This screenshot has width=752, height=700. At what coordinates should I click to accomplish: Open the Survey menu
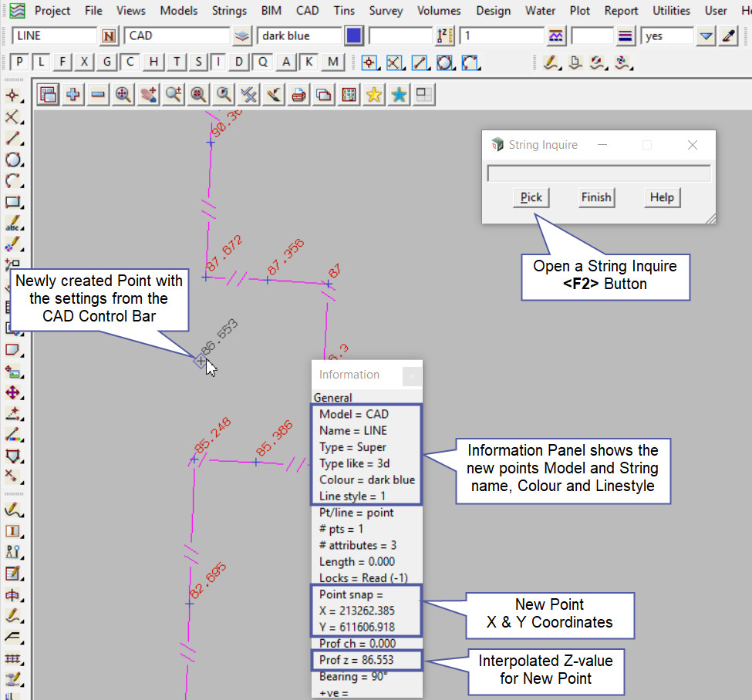[x=386, y=11]
